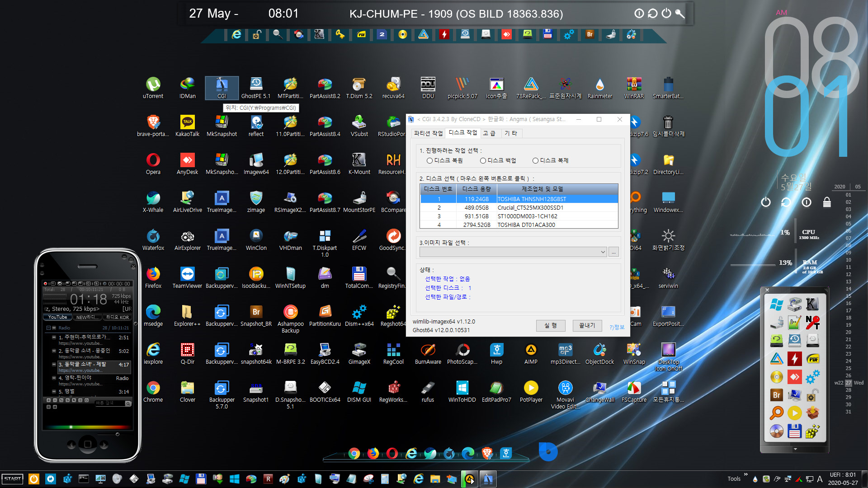Collapse the Radio playlist group
This screenshot has height=488, width=868.
[48, 328]
